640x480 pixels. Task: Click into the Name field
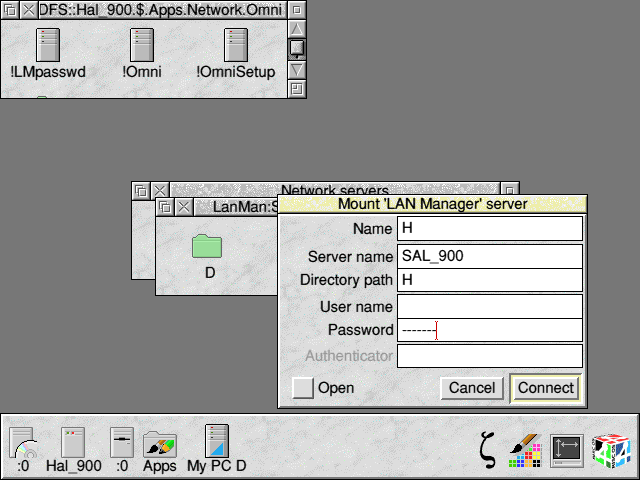[x=490, y=228]
